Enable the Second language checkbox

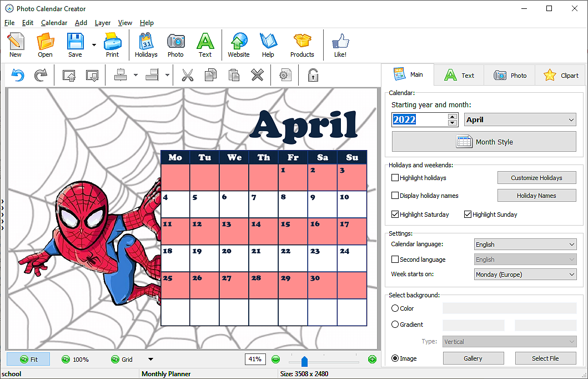click(395, 260)
